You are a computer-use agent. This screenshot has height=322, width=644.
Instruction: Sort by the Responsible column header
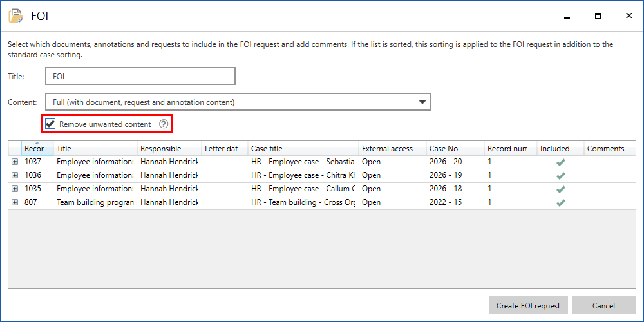tap(169, 149)
